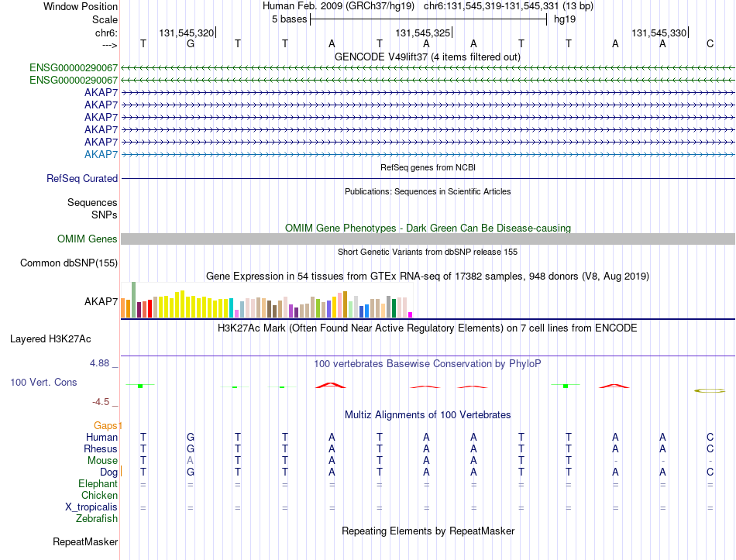Click the Common dbSNP(155) track label

69,263
